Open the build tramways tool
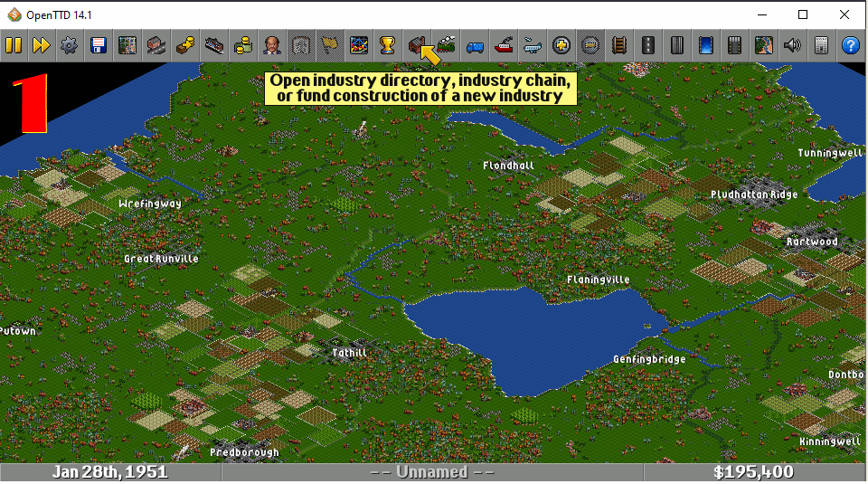 tap(676, 45)
